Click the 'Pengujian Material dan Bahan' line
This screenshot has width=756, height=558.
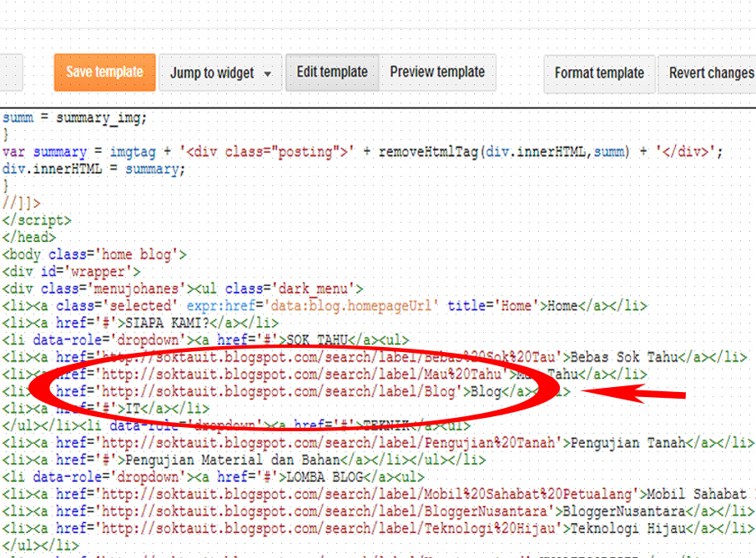point(244,460)
